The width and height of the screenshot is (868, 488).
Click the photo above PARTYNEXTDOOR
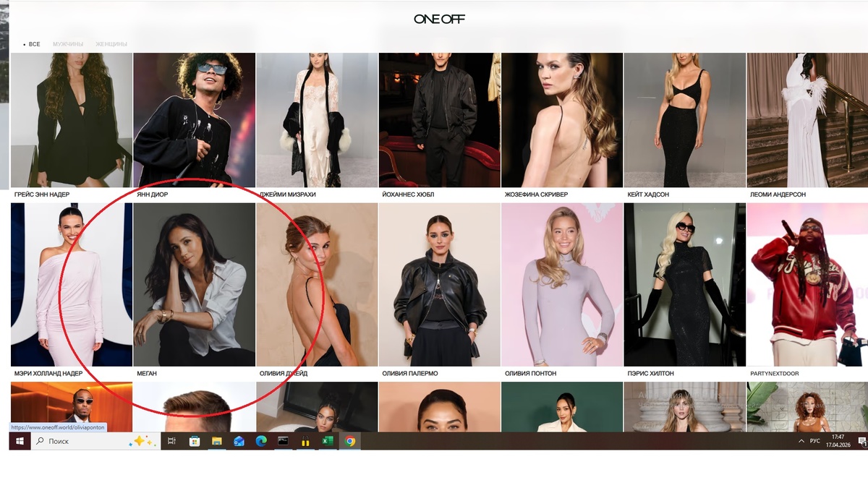click(807, 284)
